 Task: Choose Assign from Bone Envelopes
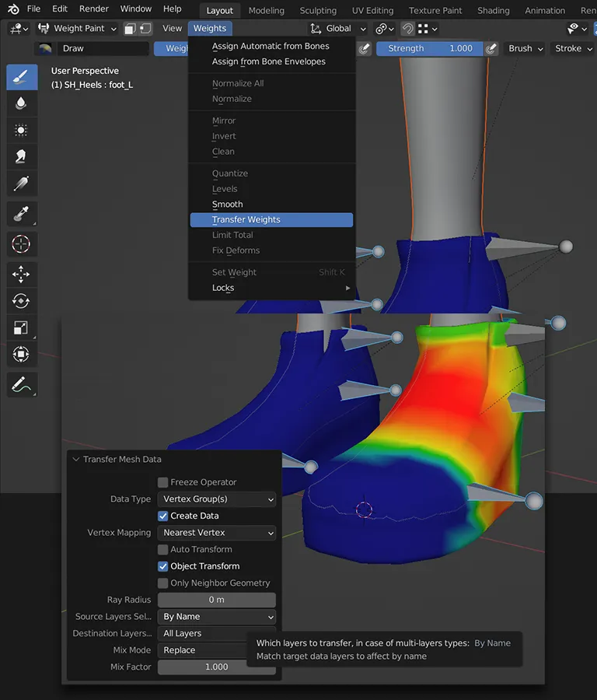click(x=271, y=61)
